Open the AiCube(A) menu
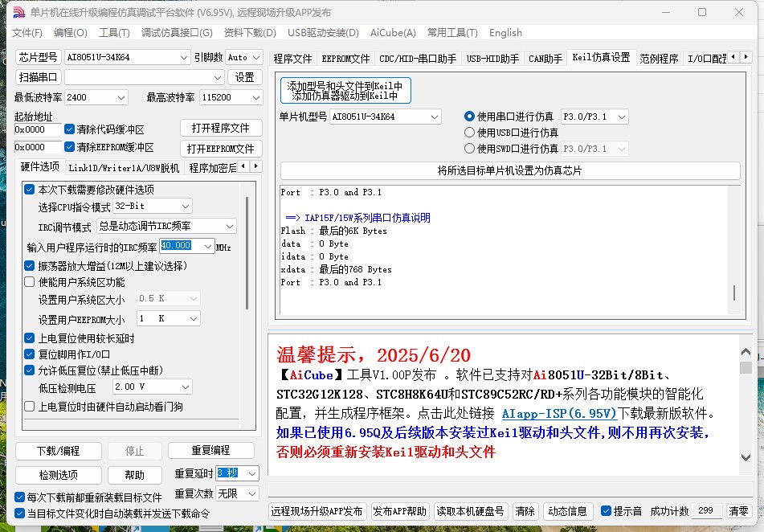This screenshot has height=532, width=764. 393,33
